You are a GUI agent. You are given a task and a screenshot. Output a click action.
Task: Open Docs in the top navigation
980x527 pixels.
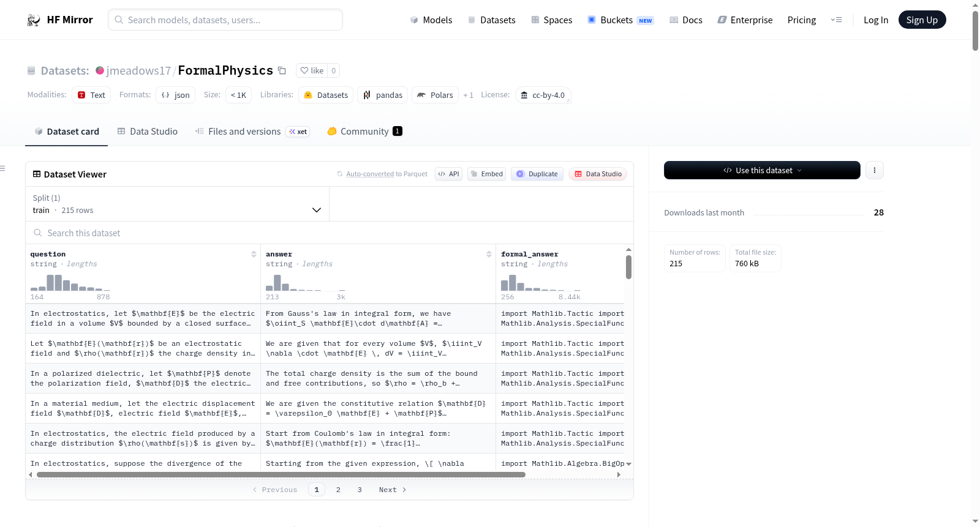[686, 20]
